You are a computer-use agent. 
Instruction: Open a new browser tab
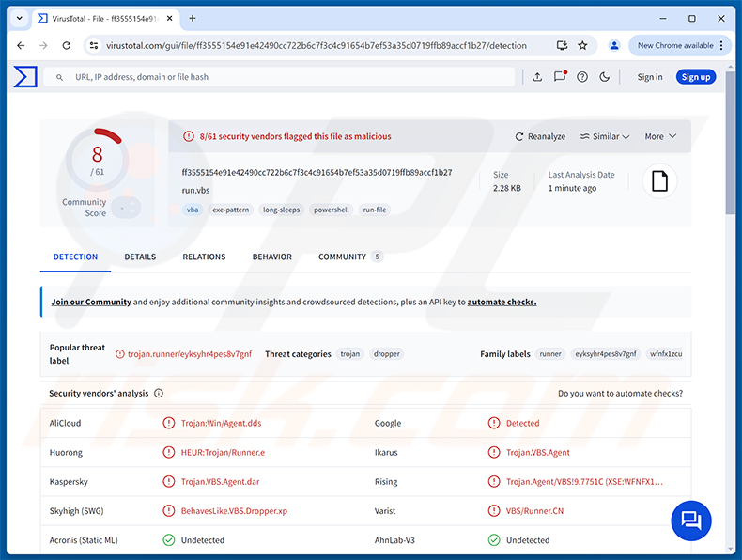pyautogui.click(x=193, y=19)
